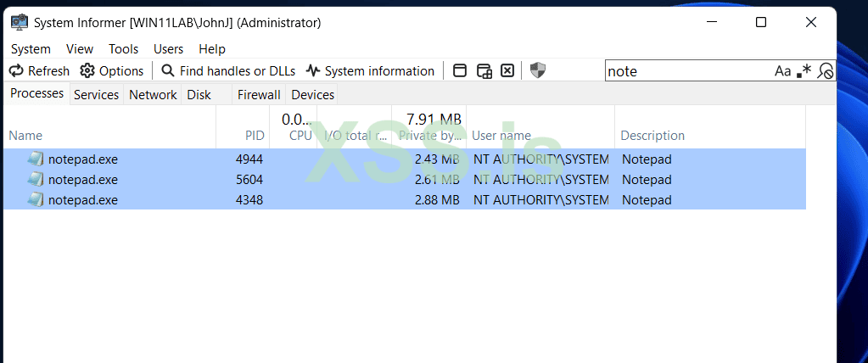Switch to the Services tab

pos(97,95)
